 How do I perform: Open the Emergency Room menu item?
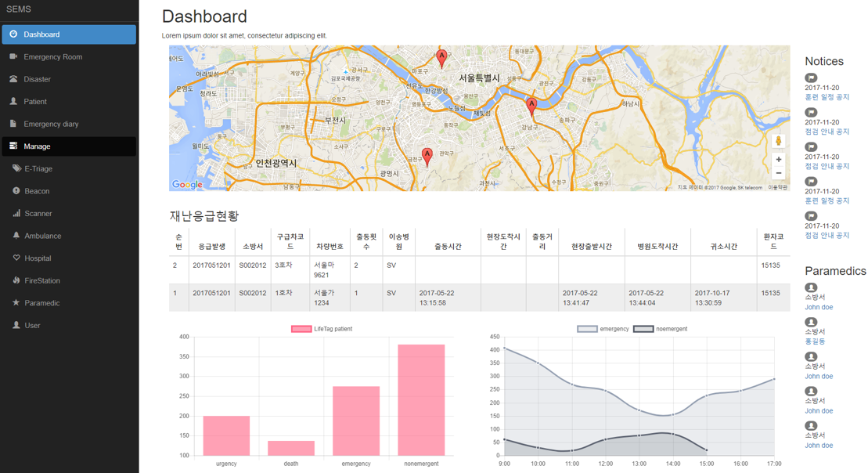point(69,56)
